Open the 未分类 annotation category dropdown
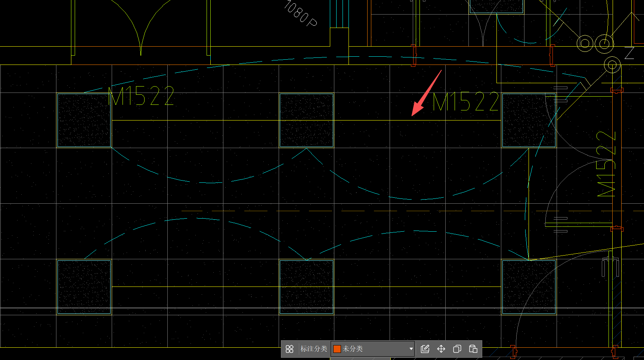 pos(373,349)
